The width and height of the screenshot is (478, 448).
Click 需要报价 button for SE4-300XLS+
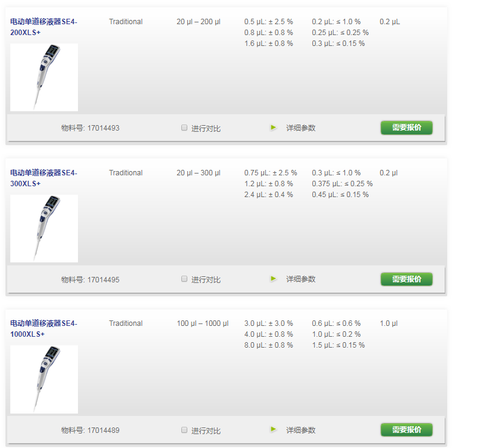pos(406,279)
